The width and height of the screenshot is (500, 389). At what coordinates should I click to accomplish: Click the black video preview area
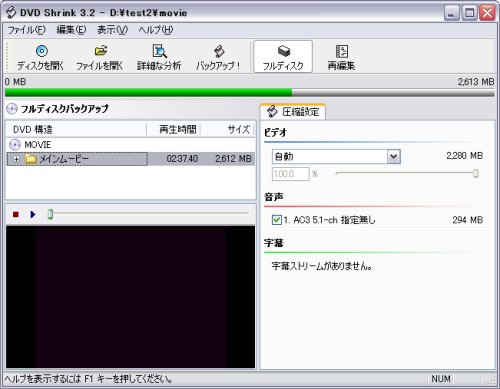130,297
